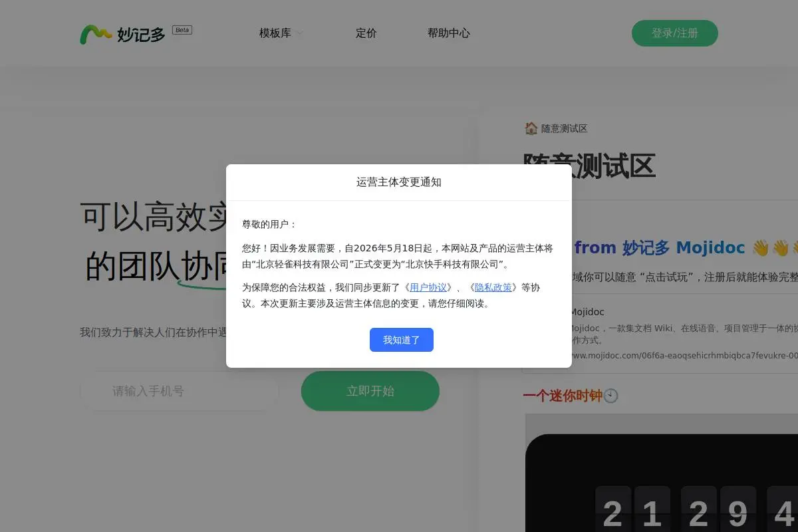798x532 pixels.
Task: Open the 用户协议 link
Action: (428, 287)
